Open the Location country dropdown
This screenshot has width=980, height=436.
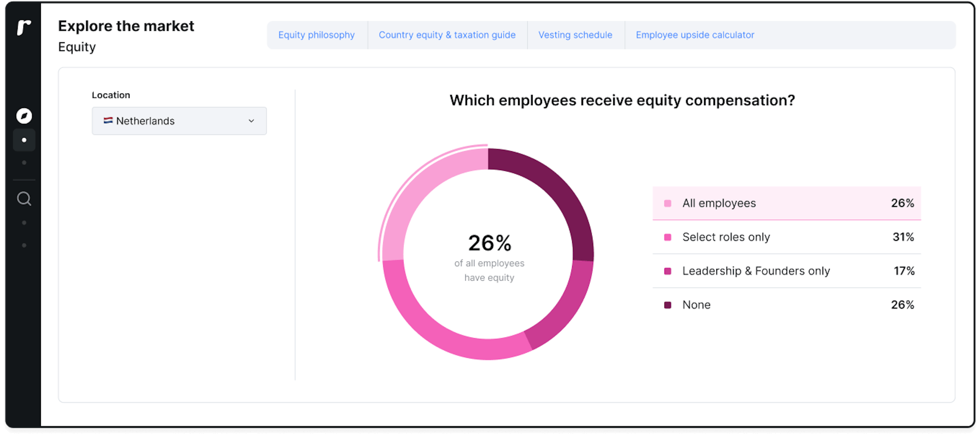(x=179, y=121)
